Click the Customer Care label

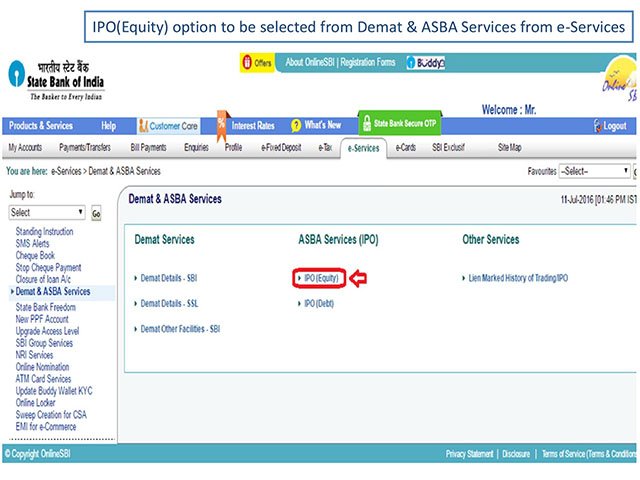coord(173,126)
